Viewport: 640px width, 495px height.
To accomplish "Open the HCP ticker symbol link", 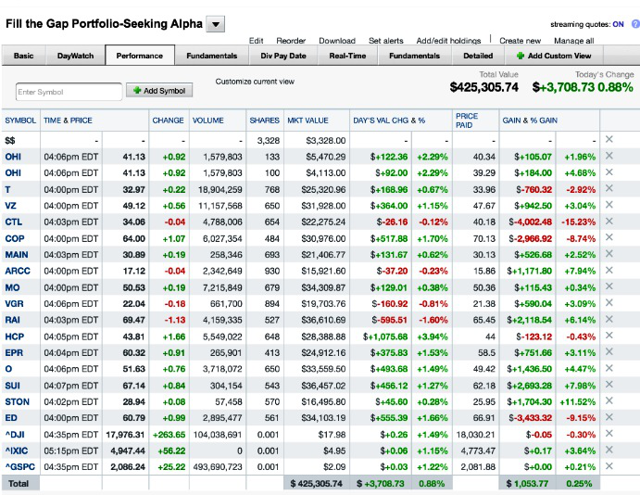I will click(14, 337).
